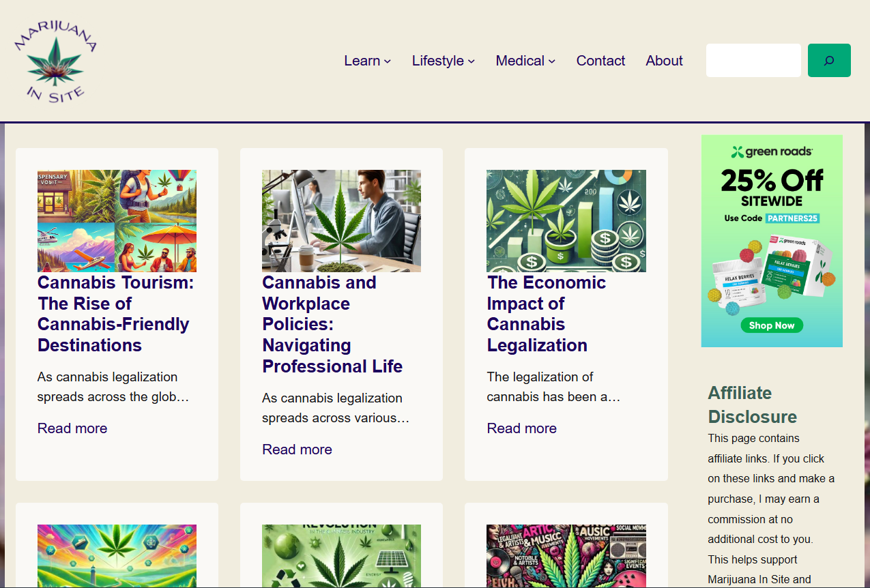870x588 pixels.
Task: Click Read more under Economic Impact article
Action: coord(521,428)
